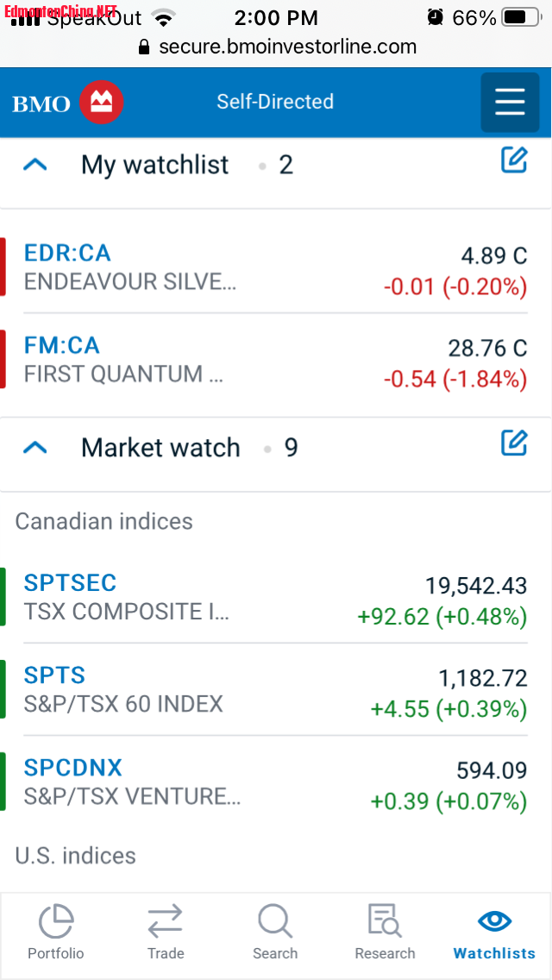Viewport: 552px width, 980px height.
Task: Open the FM:CA ticker link
Action: [62, 345]
